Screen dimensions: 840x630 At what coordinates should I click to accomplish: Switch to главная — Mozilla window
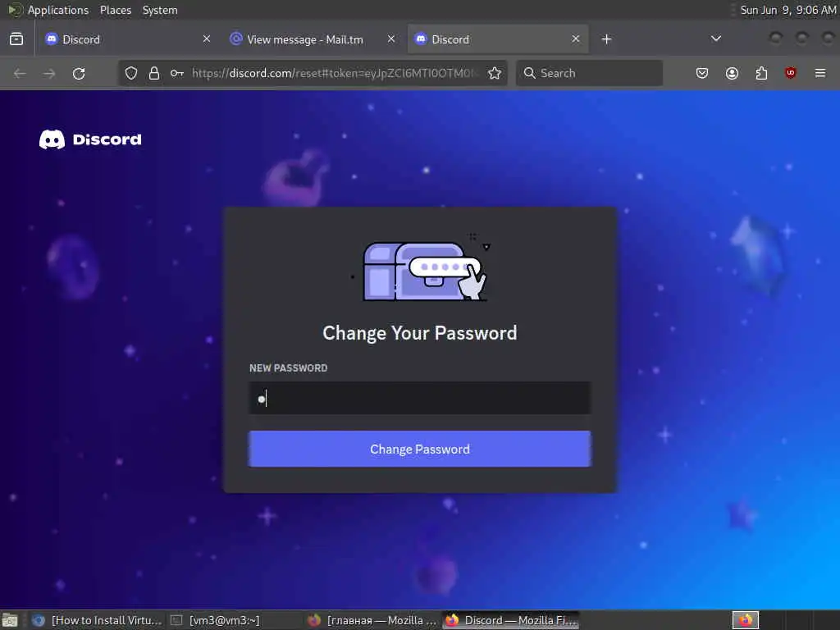tap(373, 620)
